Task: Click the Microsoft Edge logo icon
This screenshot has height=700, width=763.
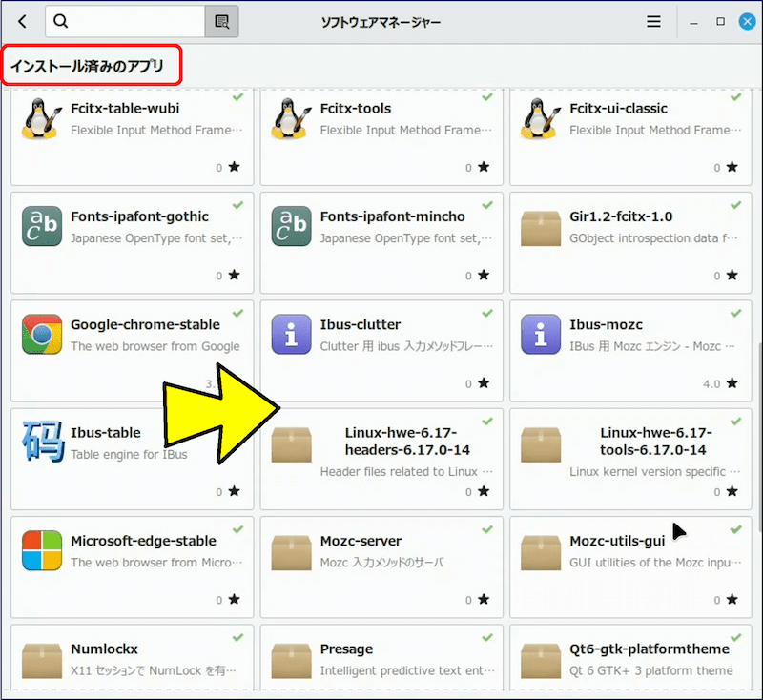Action: click(x=41, y=551)
